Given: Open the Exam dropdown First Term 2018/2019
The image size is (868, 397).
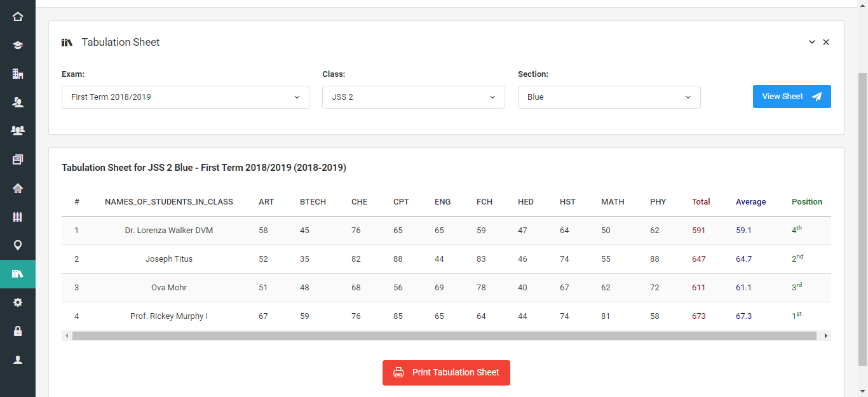Looking at the screenshot, I should coord(186,97).
